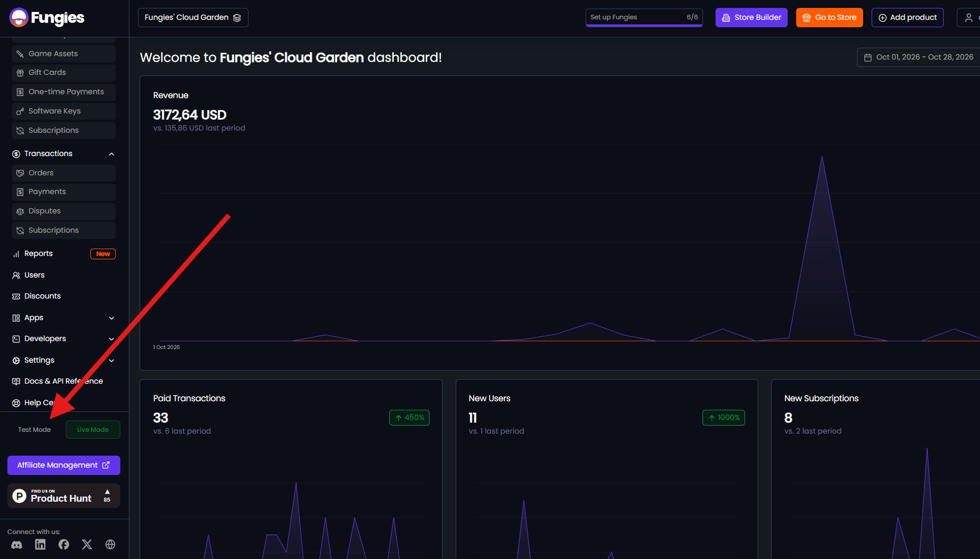Click the Product Hunt badge
This screenshot has height=559, width=980.
(x=64, y=496)
